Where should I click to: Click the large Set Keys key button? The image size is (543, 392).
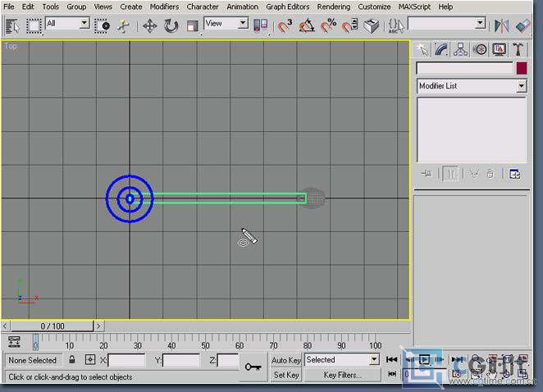[x=253, y=367]
